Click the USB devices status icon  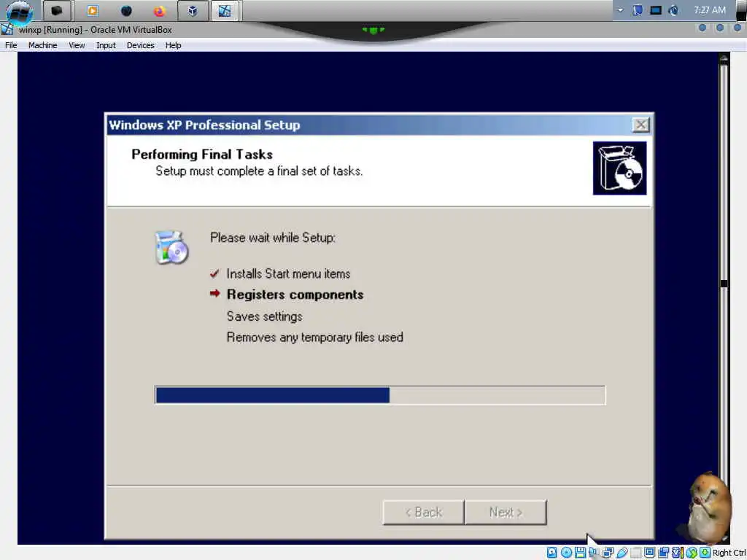622,553
